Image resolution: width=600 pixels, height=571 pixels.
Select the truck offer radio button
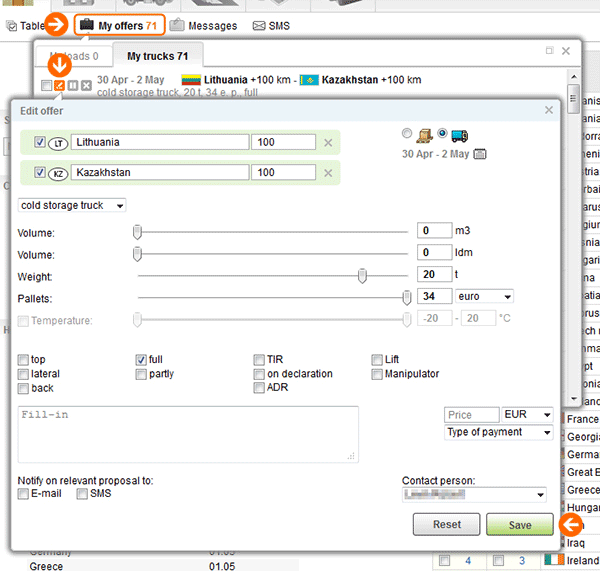443,134
